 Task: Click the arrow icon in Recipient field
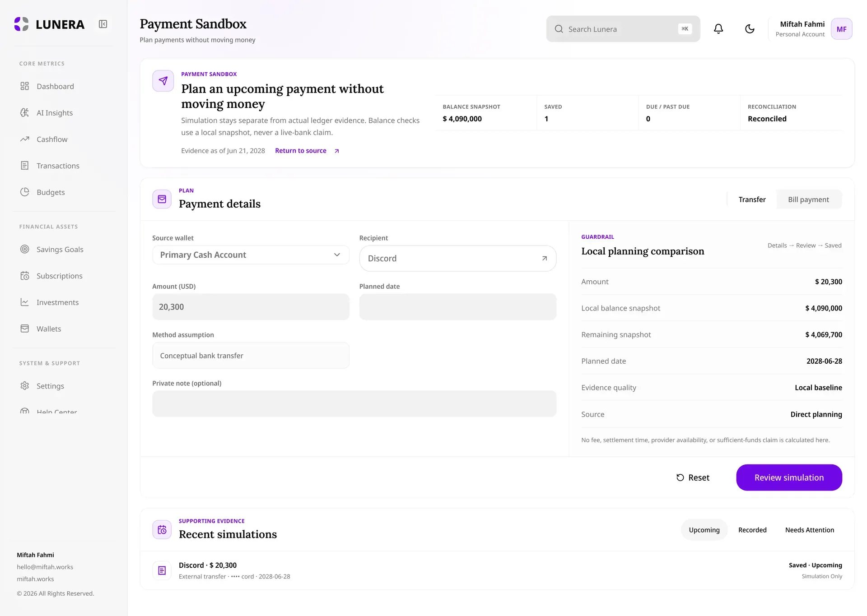click(545, 259)
